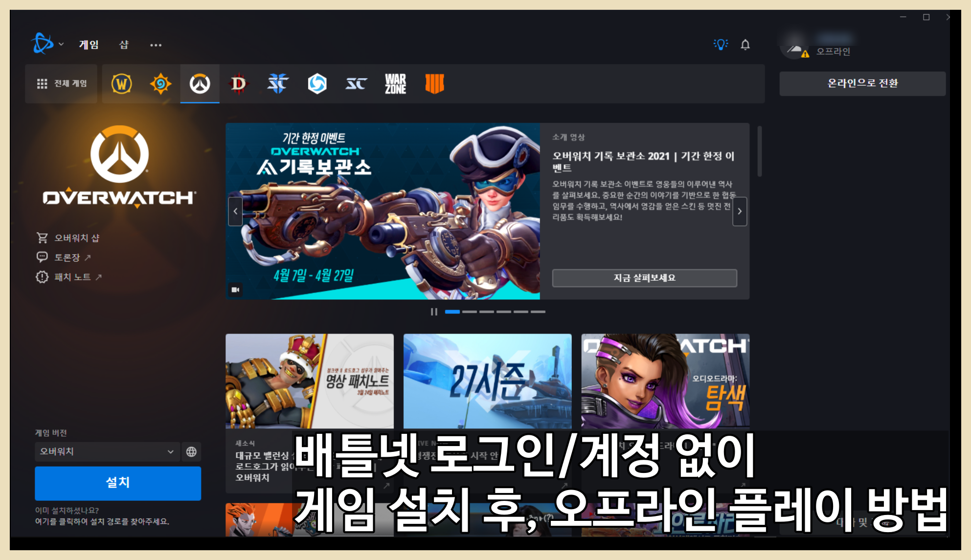Screen dimensions: 971x560
Task: Open the Overwatch archives banner image
Action: point(383,211)
